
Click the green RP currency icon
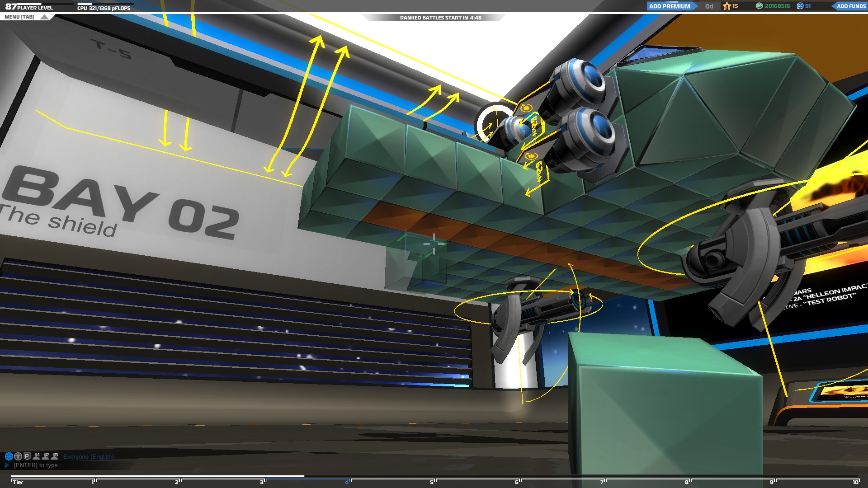(759, 6)
